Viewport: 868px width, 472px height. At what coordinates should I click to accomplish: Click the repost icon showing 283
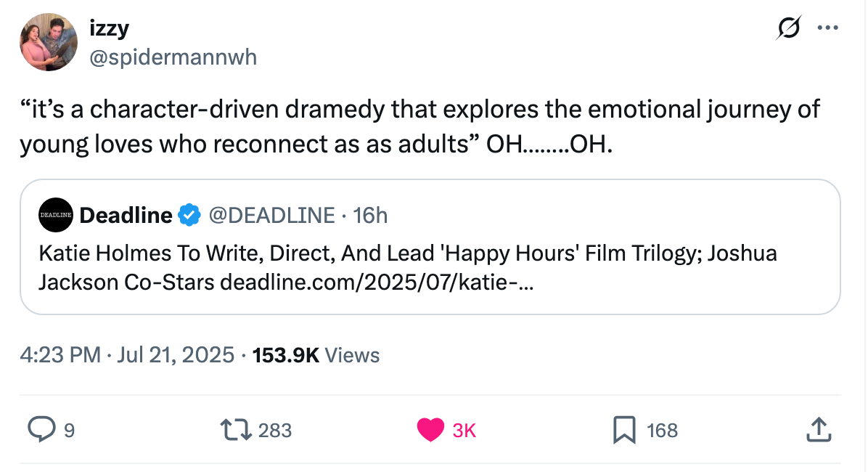235,430
